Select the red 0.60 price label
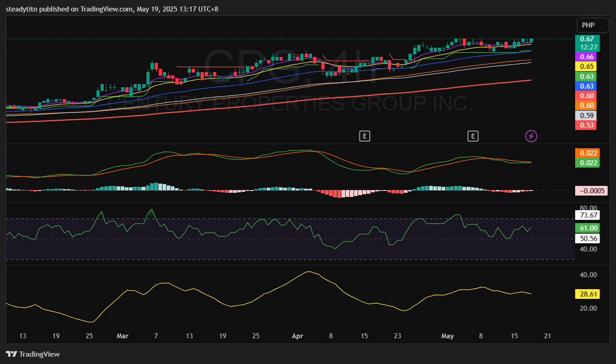The width and height of the screenshot is (616, 364). (586, 95)
